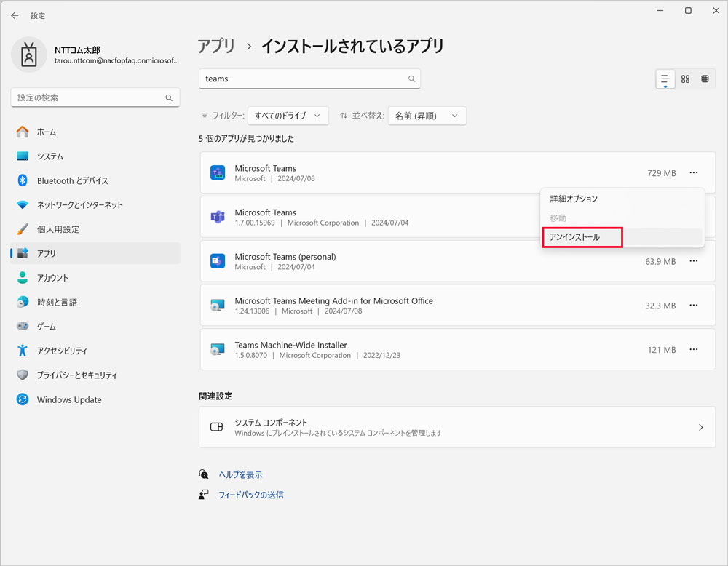Image resolution: width=728 pixels, height=566 pixels.
Task: Click the 63.9 MB size value
Action: (661, 262)
